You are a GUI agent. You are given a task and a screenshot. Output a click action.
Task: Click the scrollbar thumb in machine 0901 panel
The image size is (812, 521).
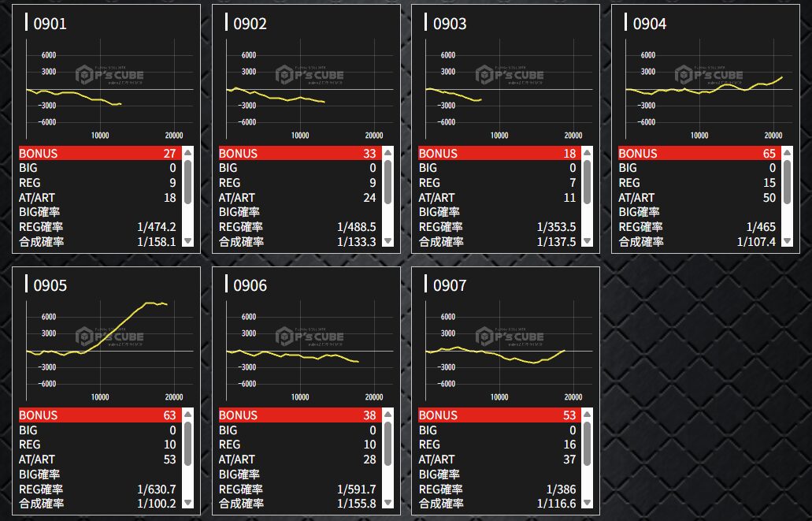click(188, 182)
